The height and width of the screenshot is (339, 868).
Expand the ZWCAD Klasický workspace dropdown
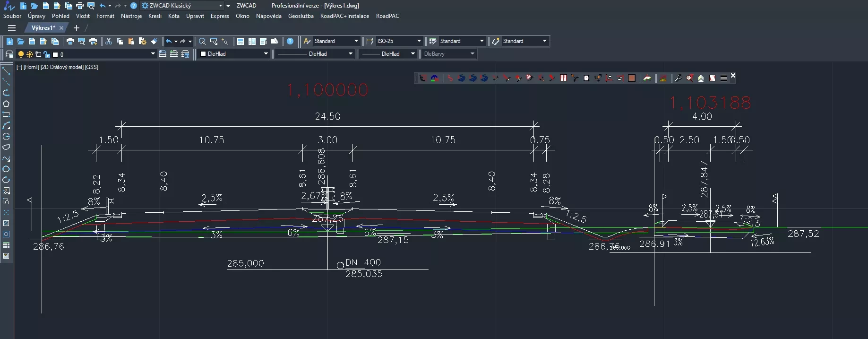[220, 6]
